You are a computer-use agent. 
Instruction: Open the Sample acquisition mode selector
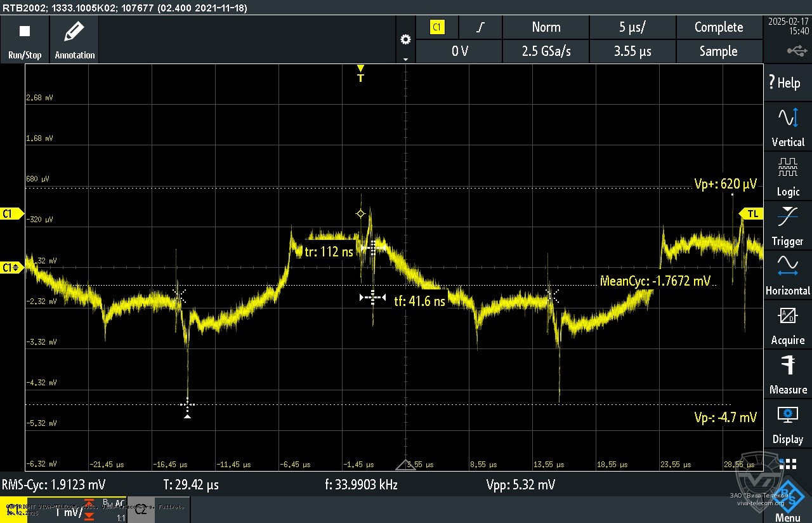[x=719, y=51]
